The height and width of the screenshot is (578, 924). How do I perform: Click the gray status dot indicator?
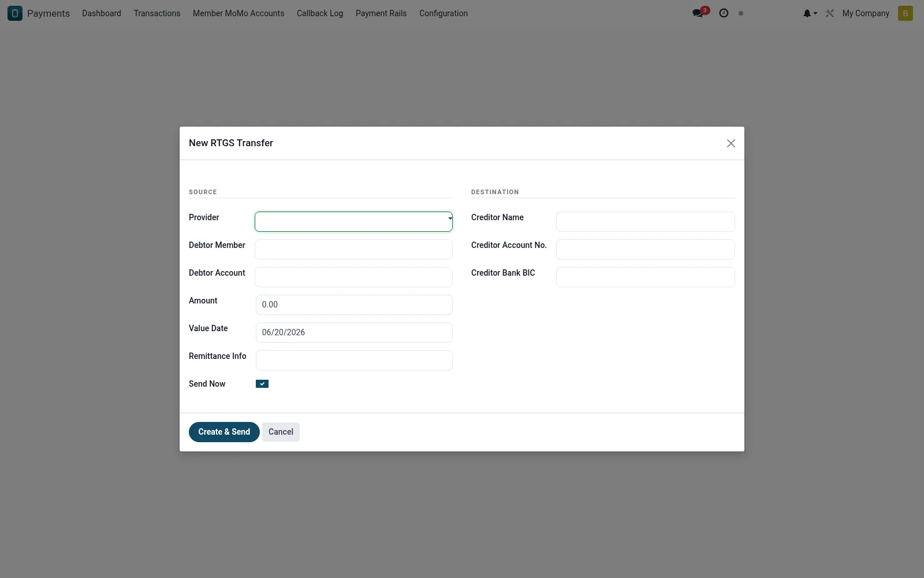741,13
